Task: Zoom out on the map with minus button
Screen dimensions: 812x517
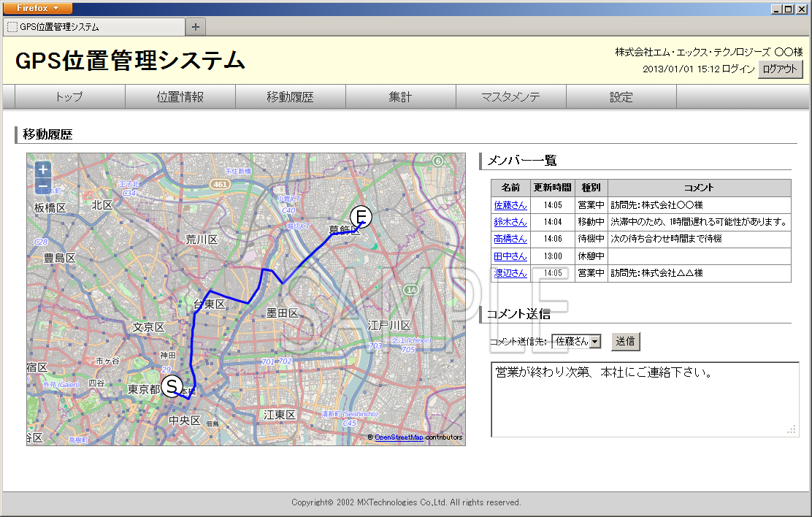Action: [x=43, y=187]
